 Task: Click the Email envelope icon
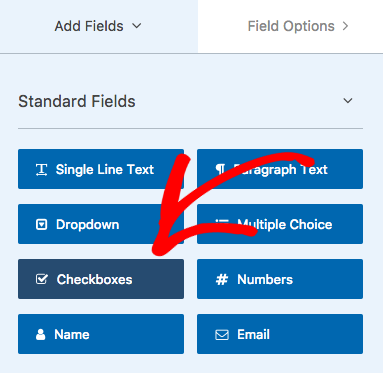[222, 334]
